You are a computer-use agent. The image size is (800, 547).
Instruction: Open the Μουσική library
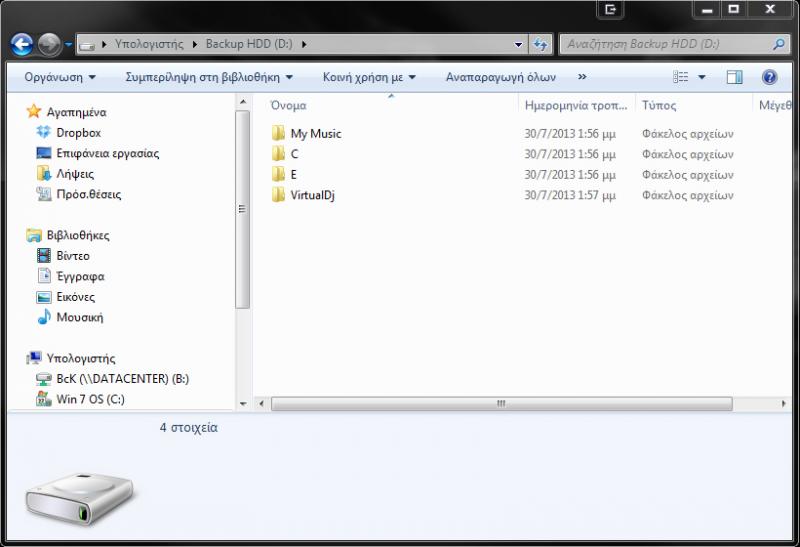point(80,317)
